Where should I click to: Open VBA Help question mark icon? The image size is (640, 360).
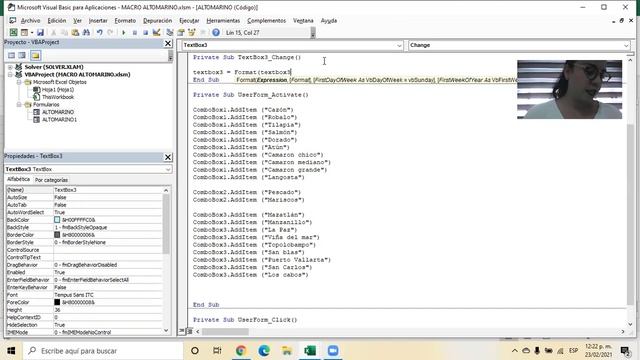coord(216,32)
